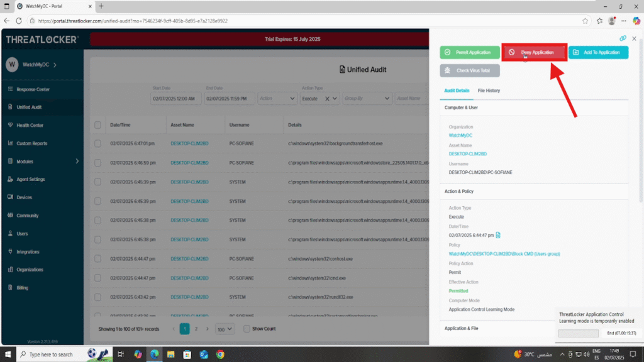Open the Action filter dropdown
The width and height of the screenshot is (644, 362).
pyautogui.click(x=277, y=99)
